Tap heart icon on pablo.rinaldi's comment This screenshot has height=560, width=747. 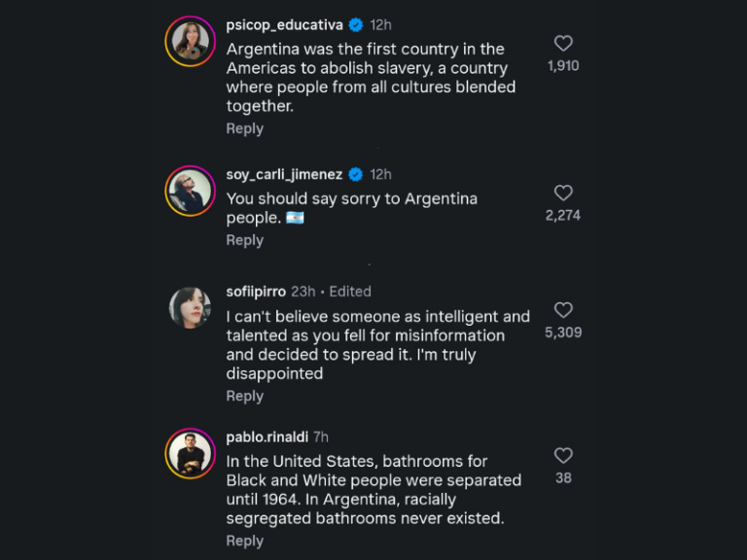563,456
